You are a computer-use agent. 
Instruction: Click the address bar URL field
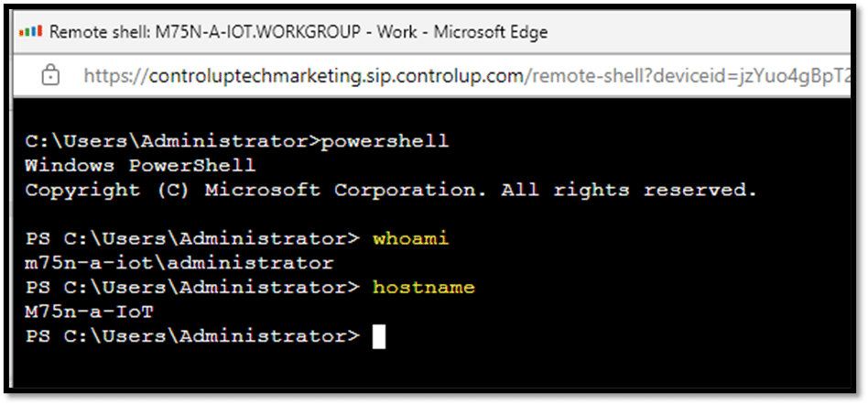(x=465, y=75)
